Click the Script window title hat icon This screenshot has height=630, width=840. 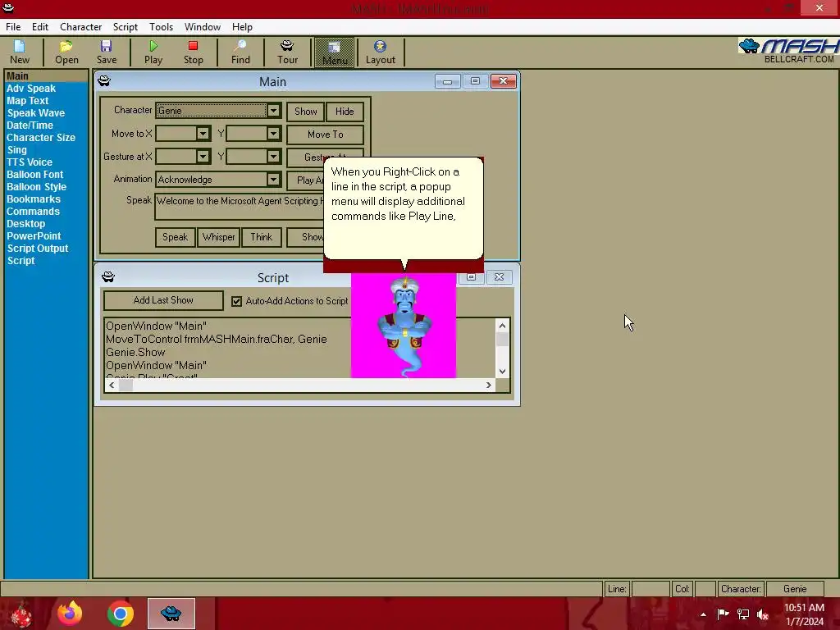pyautogui.click(x=108, y=276)
